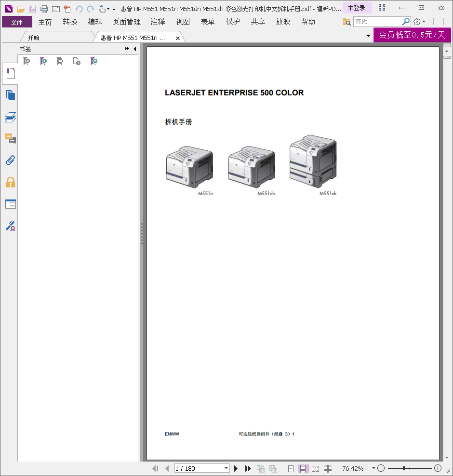This screenshot has height=476, width=453.
Task: Open the document tab list dropdown arrow
Action: tap(368, 36)
